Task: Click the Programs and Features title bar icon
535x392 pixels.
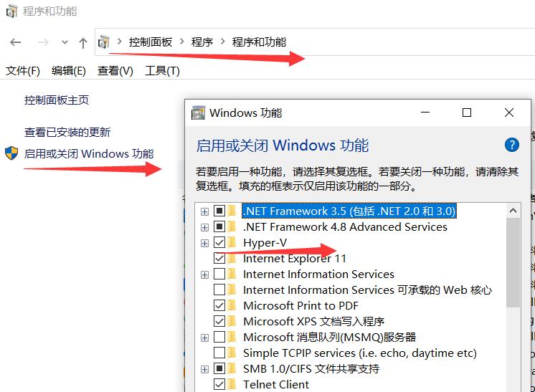Action: point(11,11)
